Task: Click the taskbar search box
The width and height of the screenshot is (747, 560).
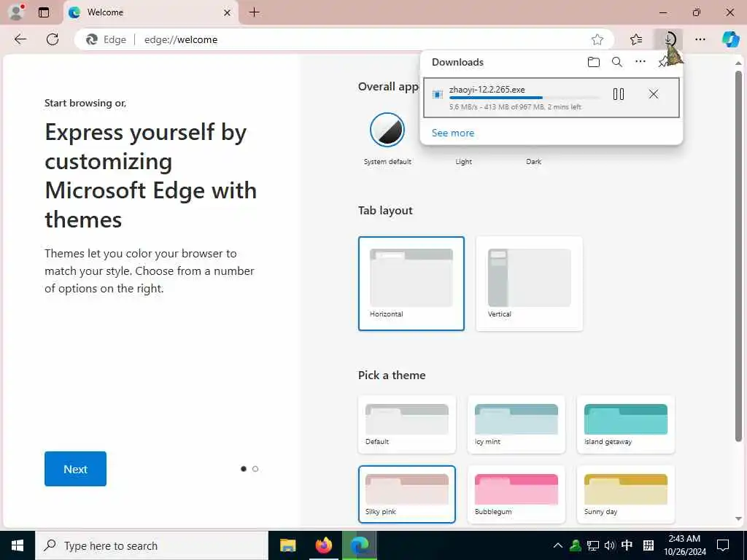Action: tap(152, 545)
